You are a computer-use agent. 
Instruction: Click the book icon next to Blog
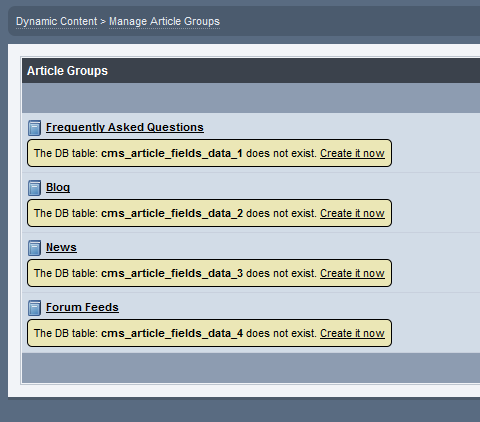(34, 188)
